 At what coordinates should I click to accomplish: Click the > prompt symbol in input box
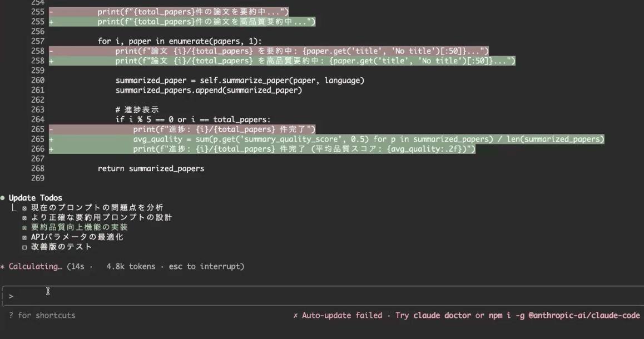[x=11, y=296]
